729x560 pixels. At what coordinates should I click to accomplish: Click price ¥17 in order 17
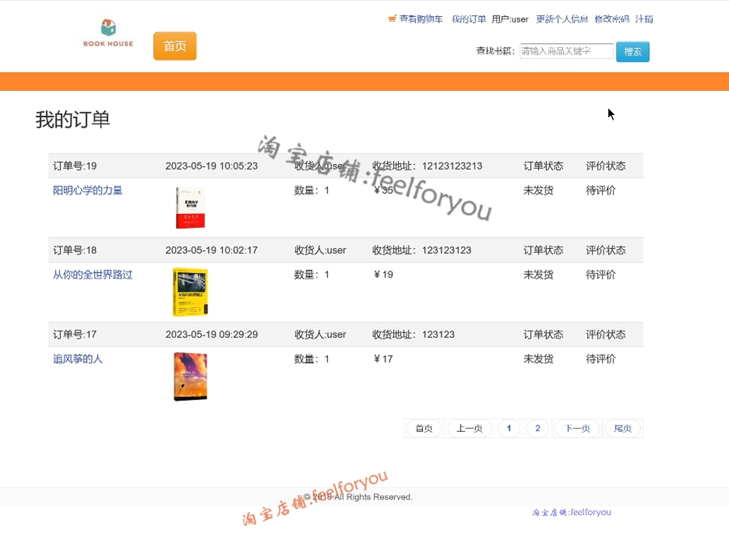tap(384, 359)
